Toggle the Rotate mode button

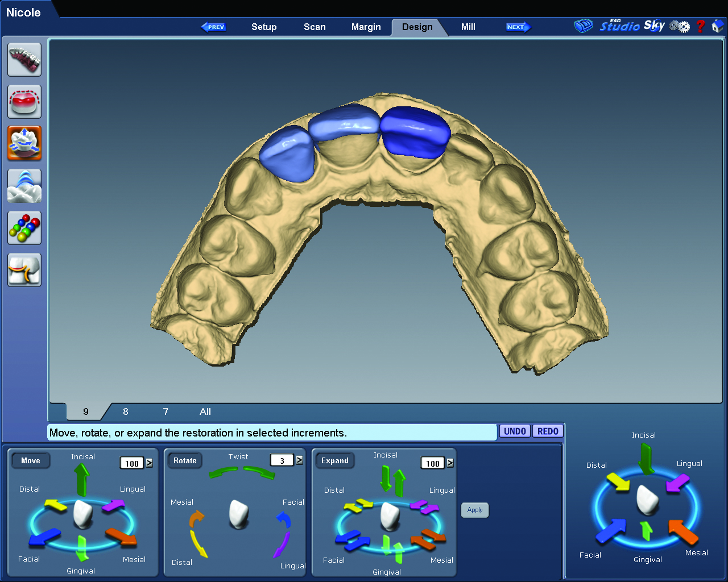[185, 460]
